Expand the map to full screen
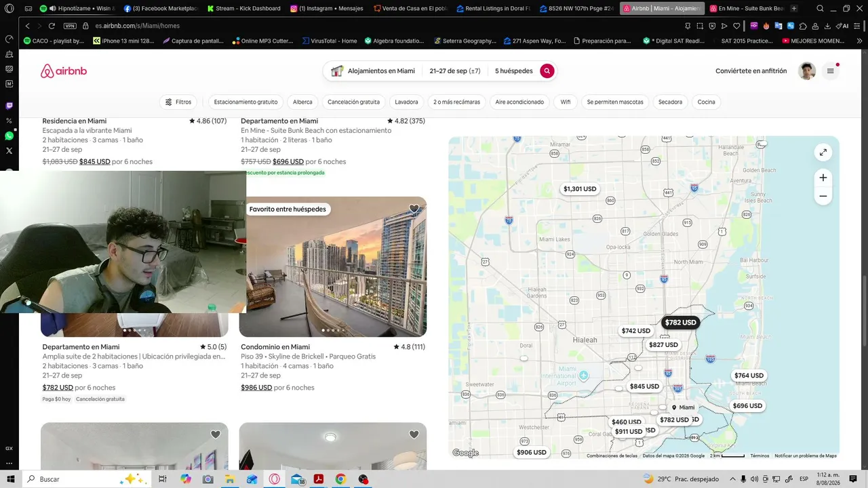 point(823,152)
